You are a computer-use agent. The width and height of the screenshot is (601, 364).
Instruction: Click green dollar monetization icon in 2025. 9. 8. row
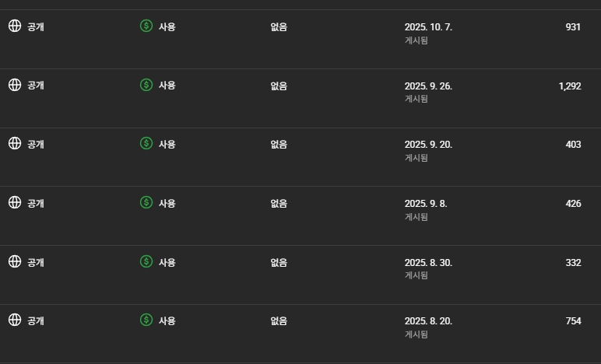click(x=146, y=202)
